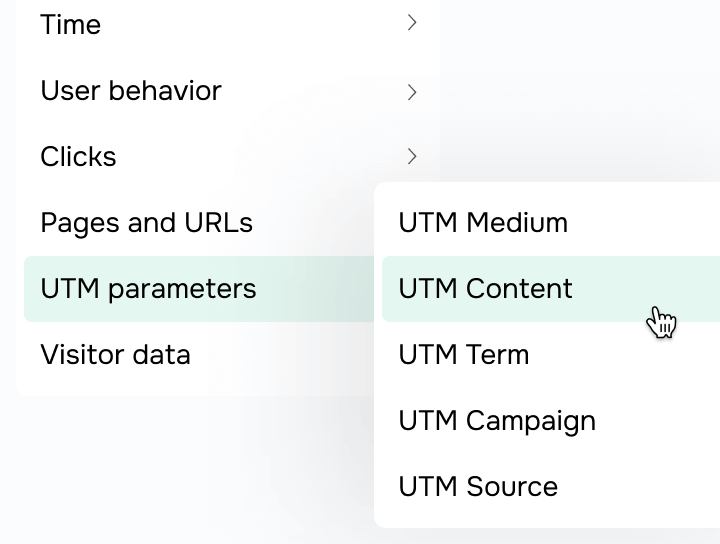Image resolution: width=720 pixels, height=544 pixels.
Task: Filter by the UTM Campaign parameter
Action: (x=551, y=421)
